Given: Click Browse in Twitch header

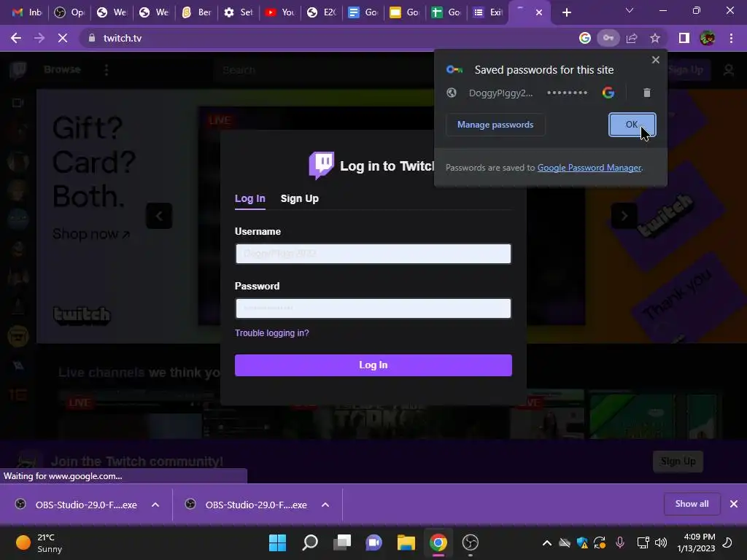Looking at the screenshot, I should click(63, 69).
